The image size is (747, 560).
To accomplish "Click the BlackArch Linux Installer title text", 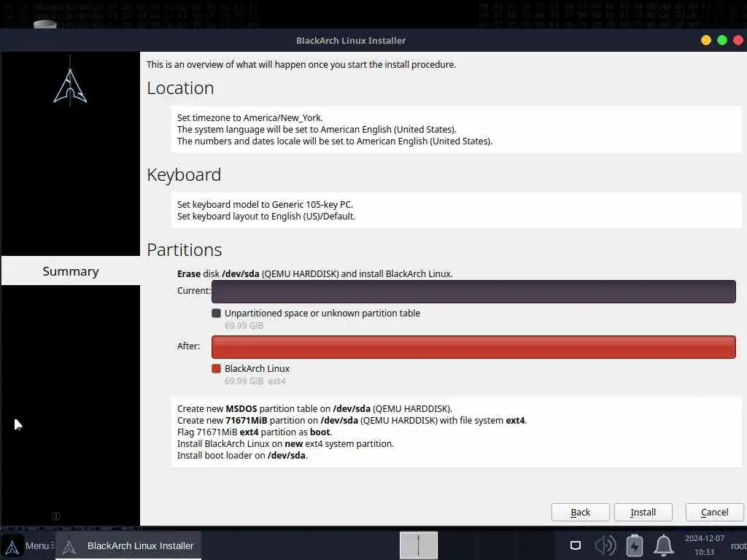I will click(351, 41).
